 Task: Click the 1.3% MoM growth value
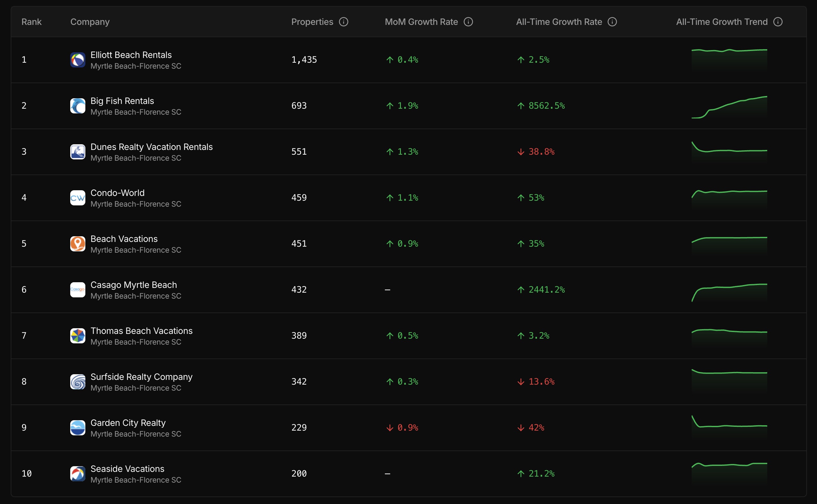click(x=402, y=152)
